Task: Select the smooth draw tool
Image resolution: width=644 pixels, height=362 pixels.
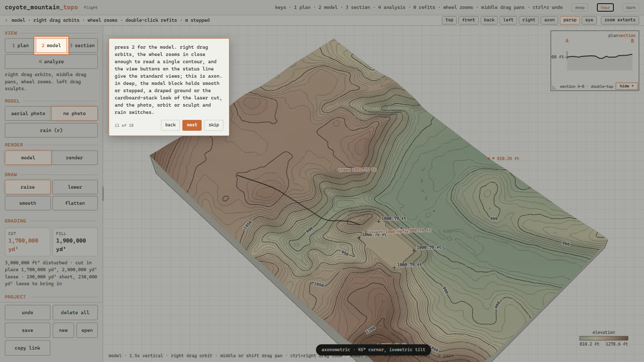Action: click(x=28, y=203)
